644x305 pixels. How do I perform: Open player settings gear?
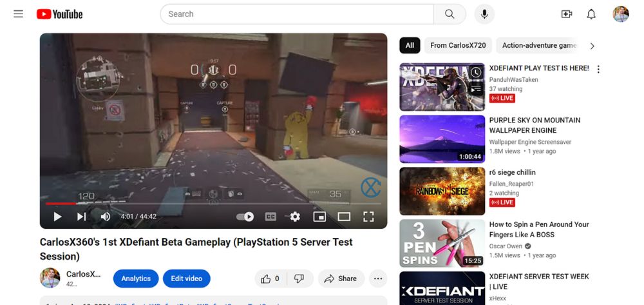point(295,217)
